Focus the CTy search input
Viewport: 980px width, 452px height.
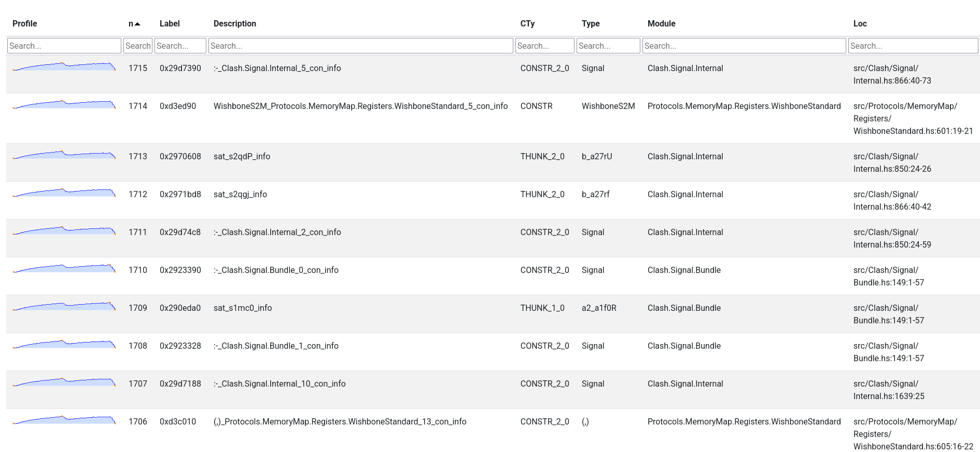(x=544, y=46)
